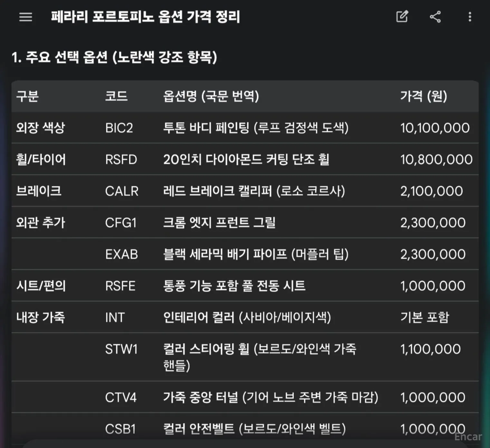Tap the edit note icon
490x448 pixels.
tap(402, 16)
